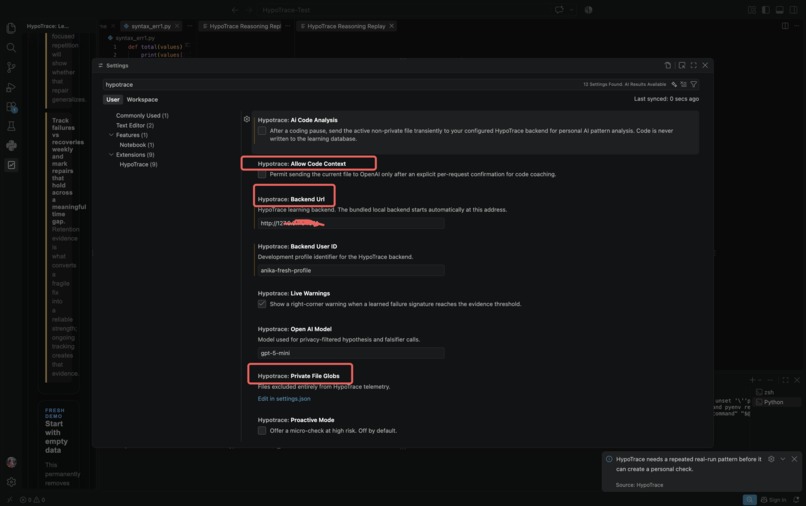Open the Extensions view in activity bar

pos(11,107)
